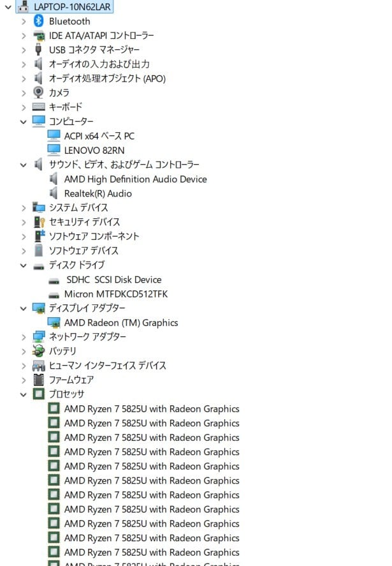The image size is (392, 566).
Task: Select Micron MTFDKCD512TFK disk
Action: pos(116,294)
